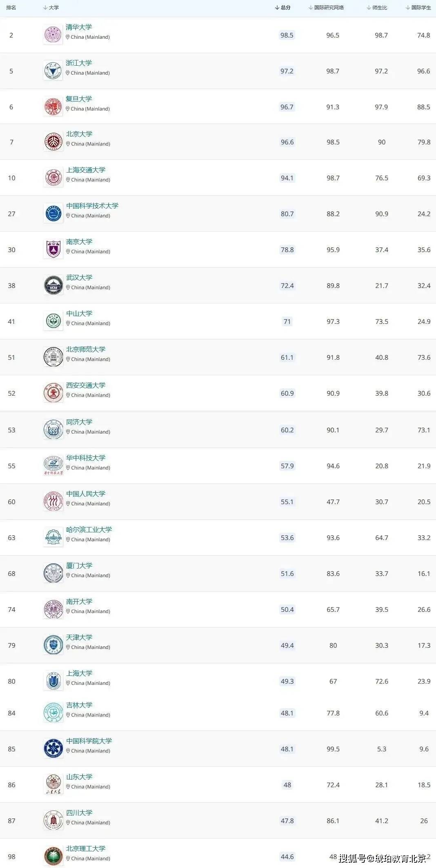Viewport: 436px width, 868px height.
Task: Sort by 国际学生 column header
Action: pyautogui.click(x=418, y=7)
